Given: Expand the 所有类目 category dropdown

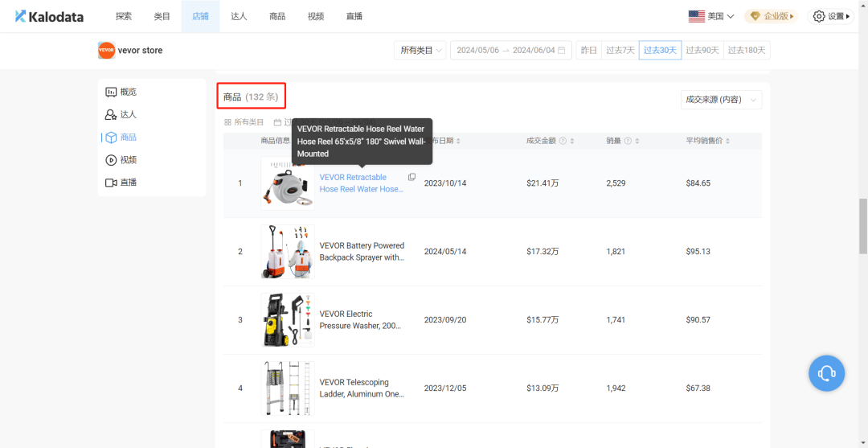Looking at the screenshot, I should pyautogui.click(x=420, y=51).
